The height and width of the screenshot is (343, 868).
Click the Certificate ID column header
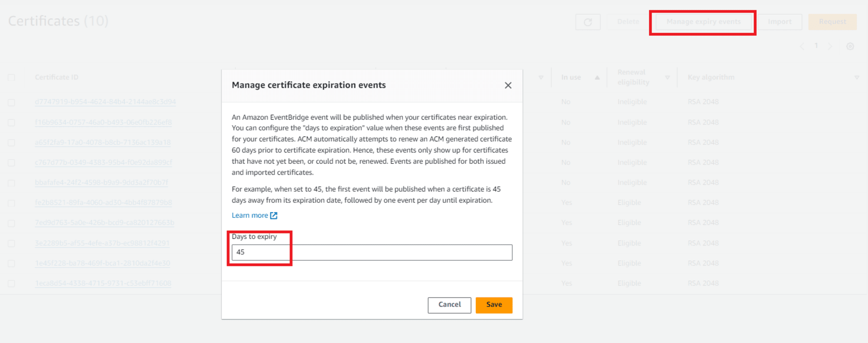tap(57, 77)
